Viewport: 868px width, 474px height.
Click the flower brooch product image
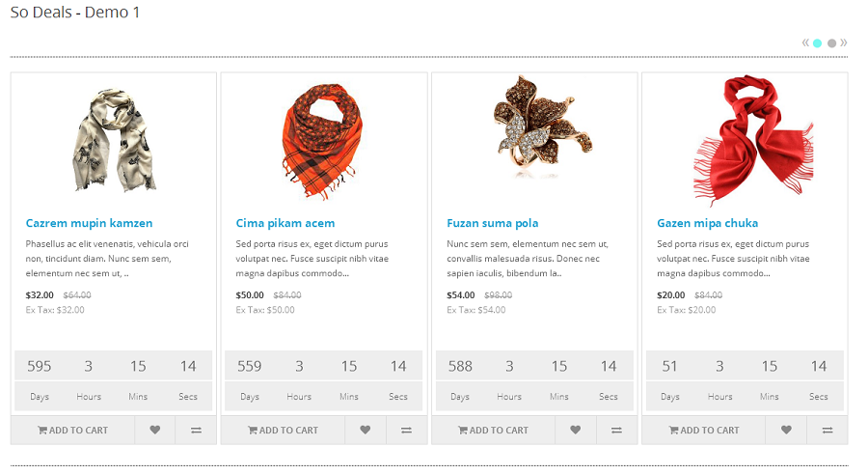(533, 127)
